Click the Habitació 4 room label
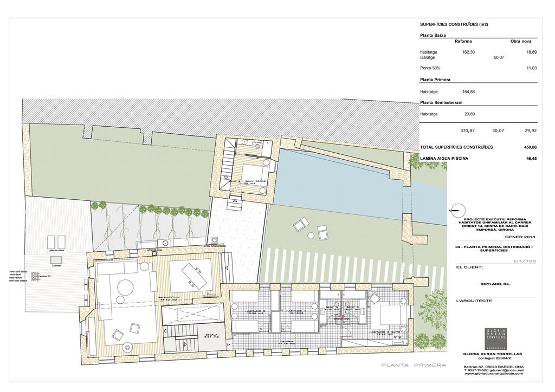The width and height of the screenshot is (555, 392). click(294, 312)
